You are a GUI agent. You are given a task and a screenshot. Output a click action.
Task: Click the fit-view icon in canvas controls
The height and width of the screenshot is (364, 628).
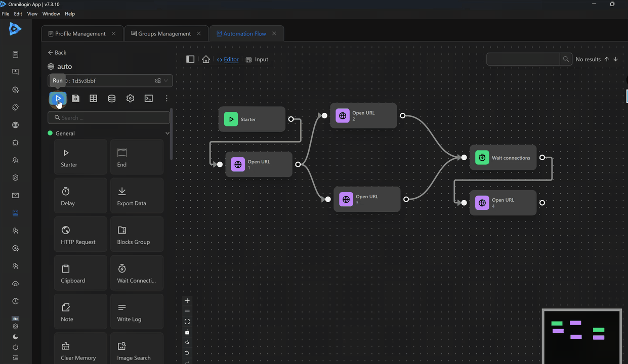(187, 322)
